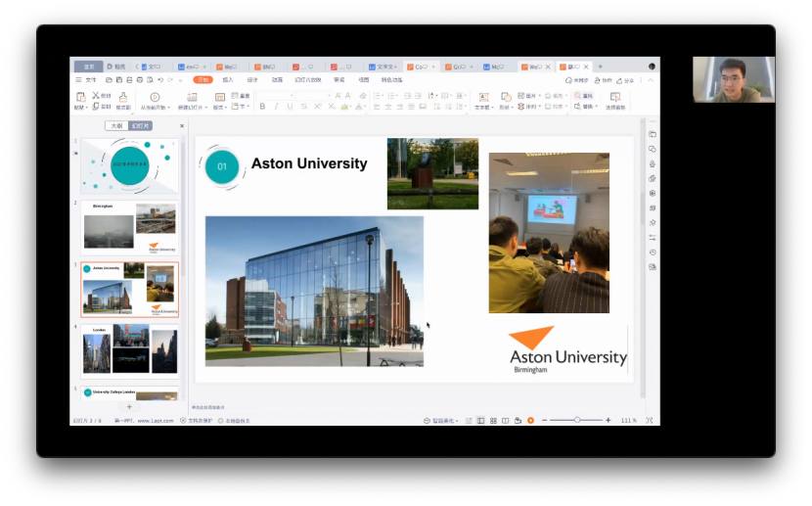Collapse the ribbon with the chevron
Viewport: 812px width, 506px height.
(x=651, y=80)
